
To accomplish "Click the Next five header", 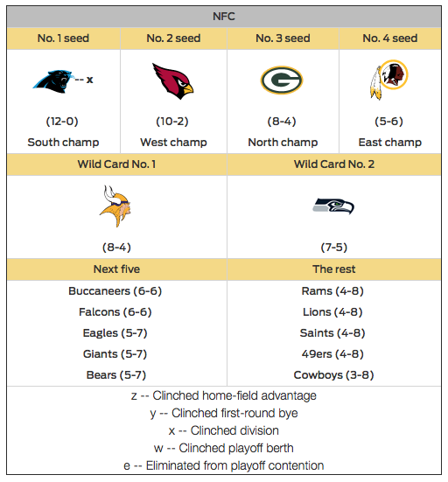I will point(117,269).
